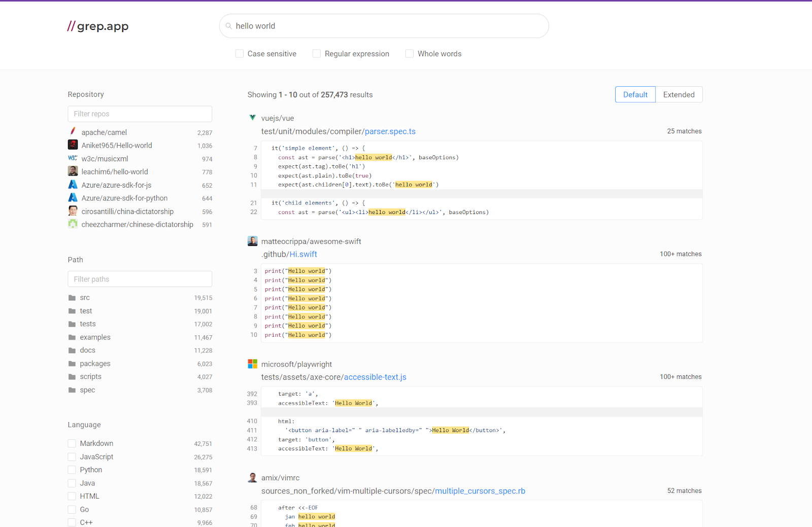Click the Azure/azure-sdk-for-python Azure icon
The height and width of the screenshot is (527, 812).
point(73,198)
